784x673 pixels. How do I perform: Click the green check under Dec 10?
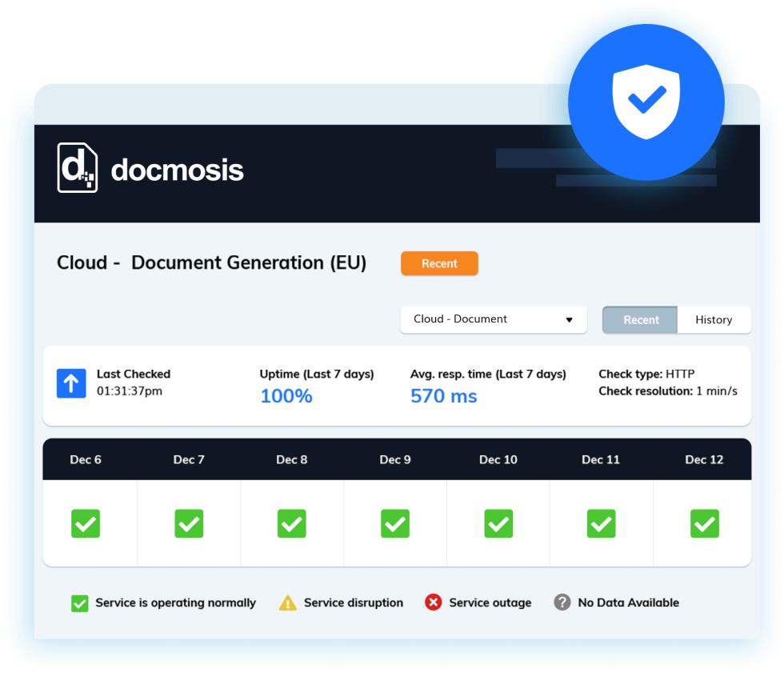[x=498, y=523]
